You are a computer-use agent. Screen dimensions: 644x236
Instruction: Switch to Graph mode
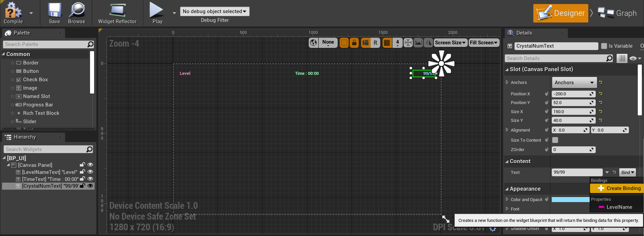[x=617, y=13]
